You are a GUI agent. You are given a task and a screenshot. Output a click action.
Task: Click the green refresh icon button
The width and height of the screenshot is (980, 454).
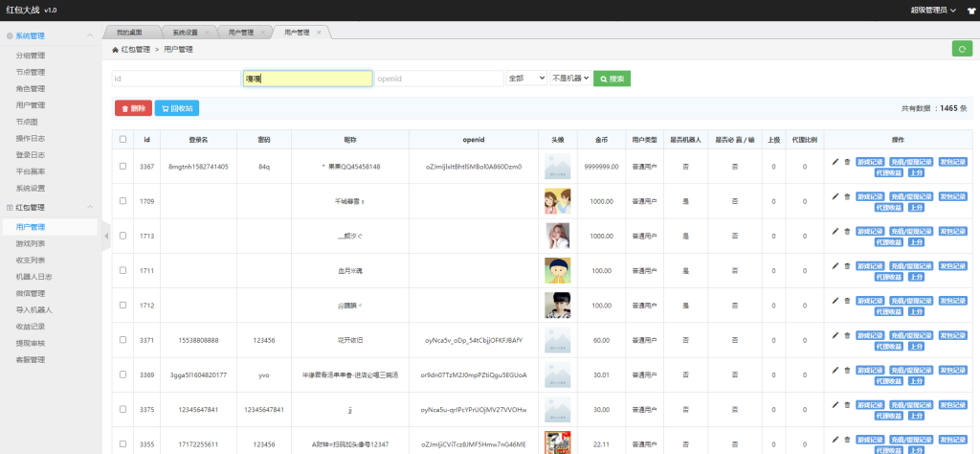click(x=962, y=49)
